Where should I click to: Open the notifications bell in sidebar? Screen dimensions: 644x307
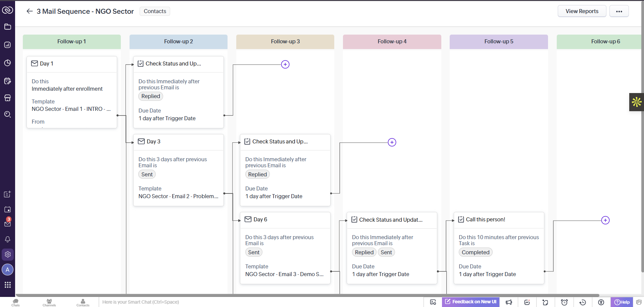pyautogui.click(x=8, y=239)
